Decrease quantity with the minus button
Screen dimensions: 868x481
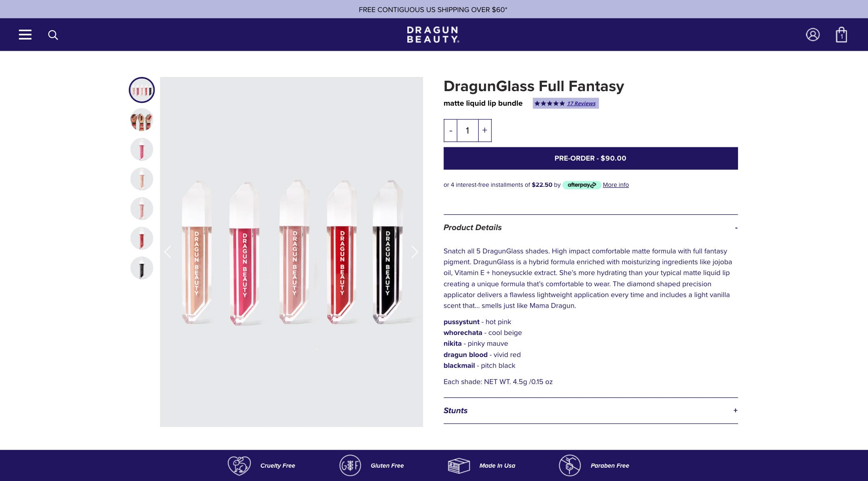click(x=451, y=131)
